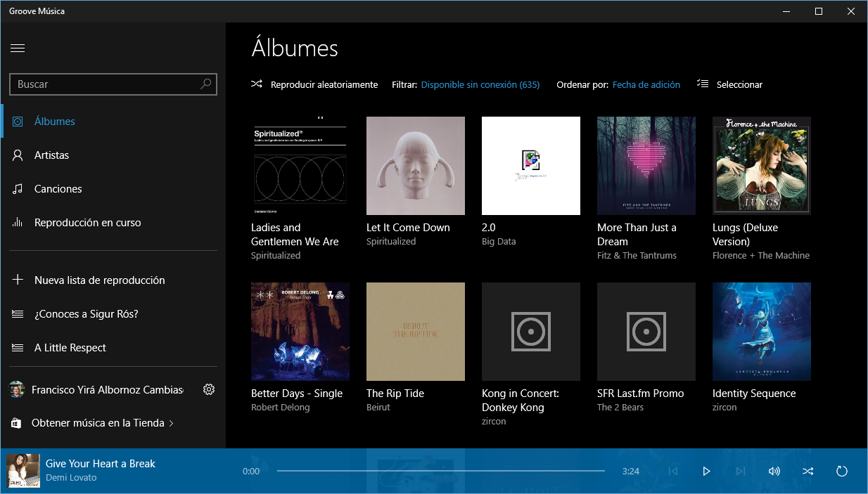Click artist name The 2 Bears
The image size is (868, 494).
620,408
